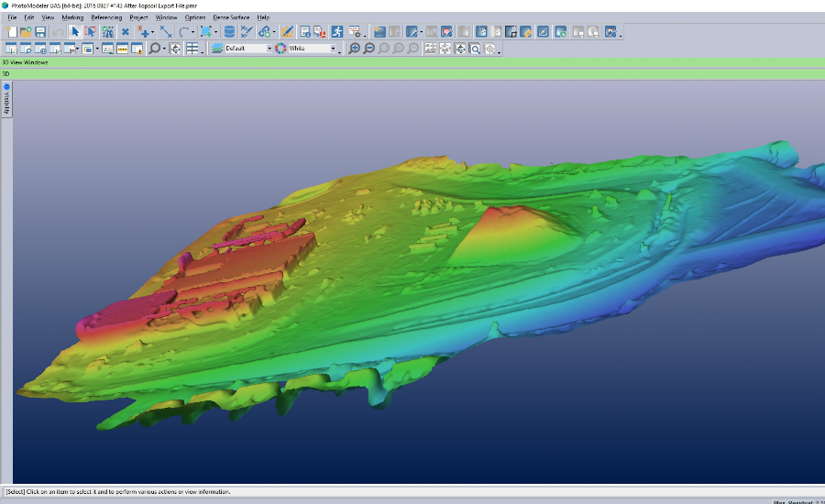Select the arrow Select Items tool

(76, 32)
